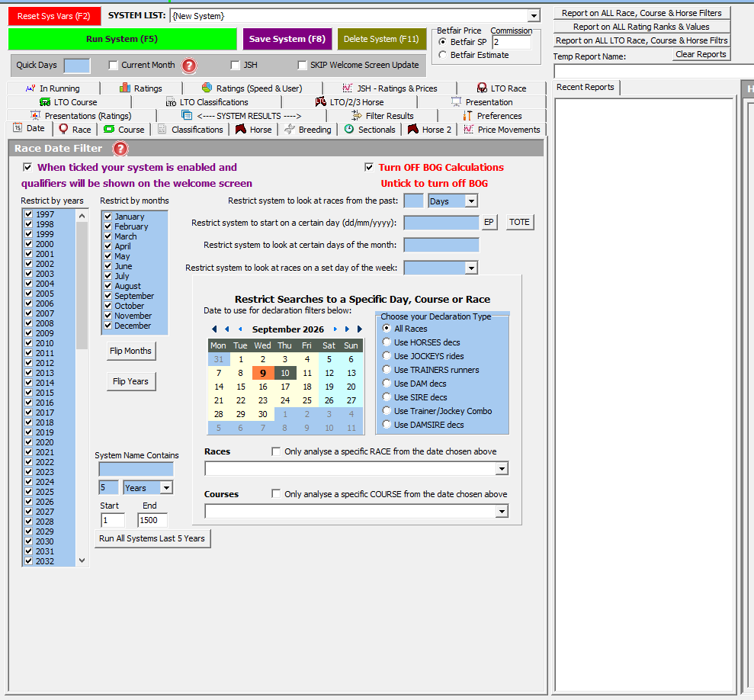
Task: Click the Flip Months button
Action: coord(131,352)
